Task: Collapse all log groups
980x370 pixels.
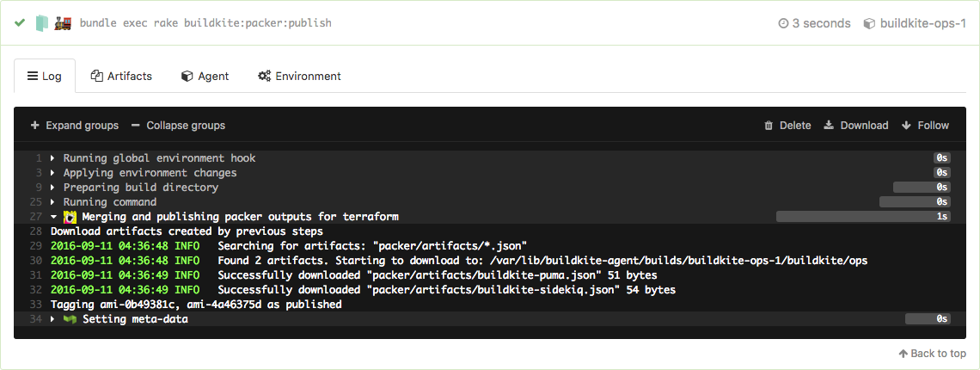Action: [x=178, y=126]
